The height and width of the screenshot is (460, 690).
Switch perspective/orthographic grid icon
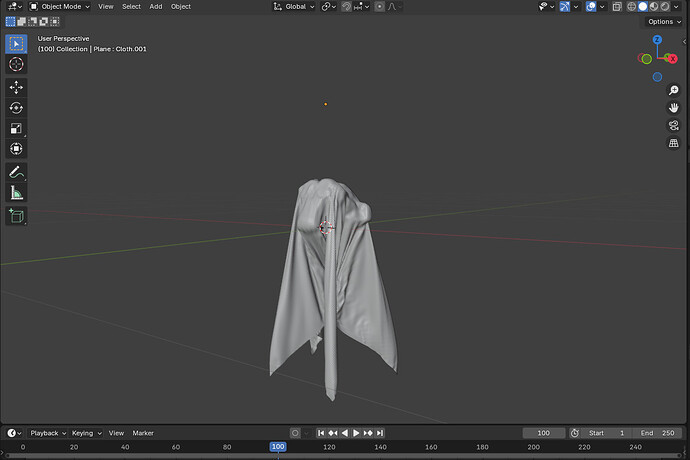(673, 143)
